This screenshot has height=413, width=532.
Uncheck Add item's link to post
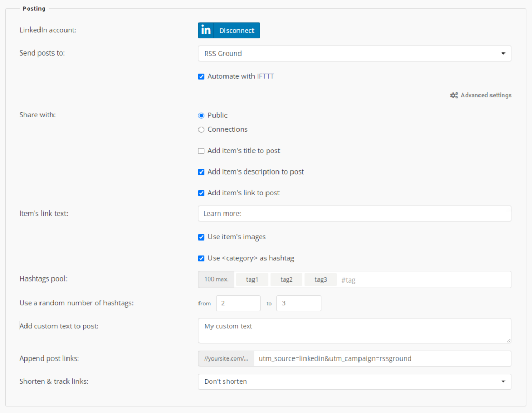tap(201, 193)
